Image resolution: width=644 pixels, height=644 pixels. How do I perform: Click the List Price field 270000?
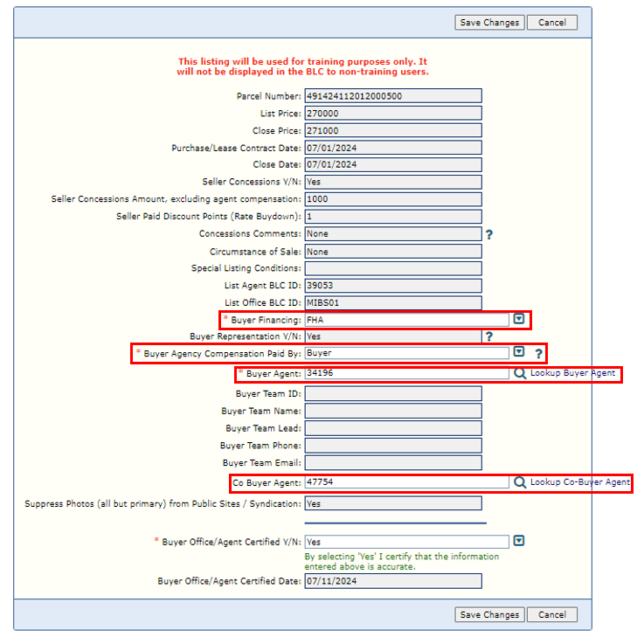[x=393, y=114]
